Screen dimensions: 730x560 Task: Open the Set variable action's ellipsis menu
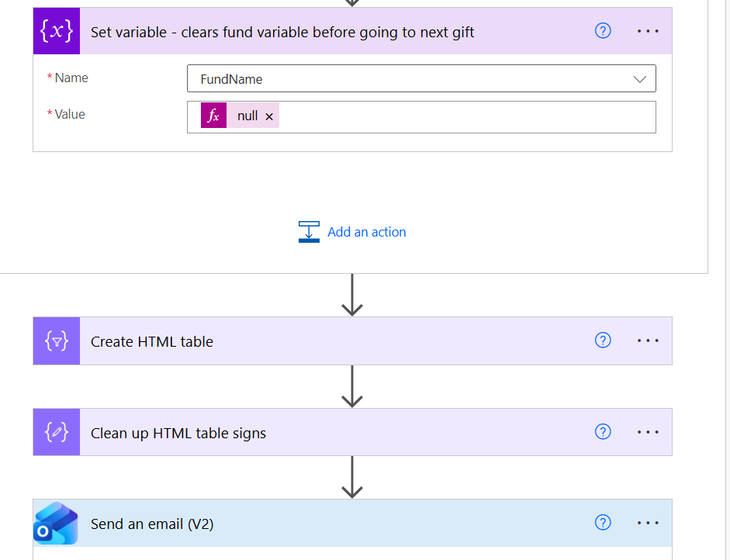[x=648, y=31]
